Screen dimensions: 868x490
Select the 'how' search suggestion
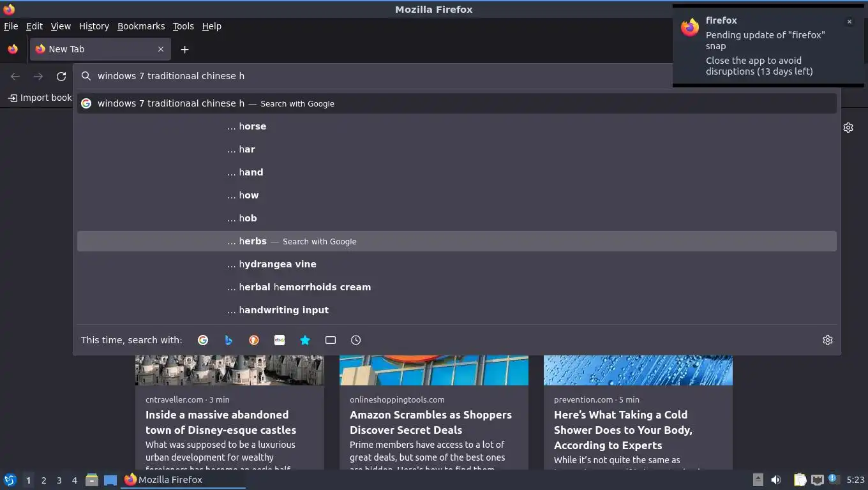pos(457,195)
